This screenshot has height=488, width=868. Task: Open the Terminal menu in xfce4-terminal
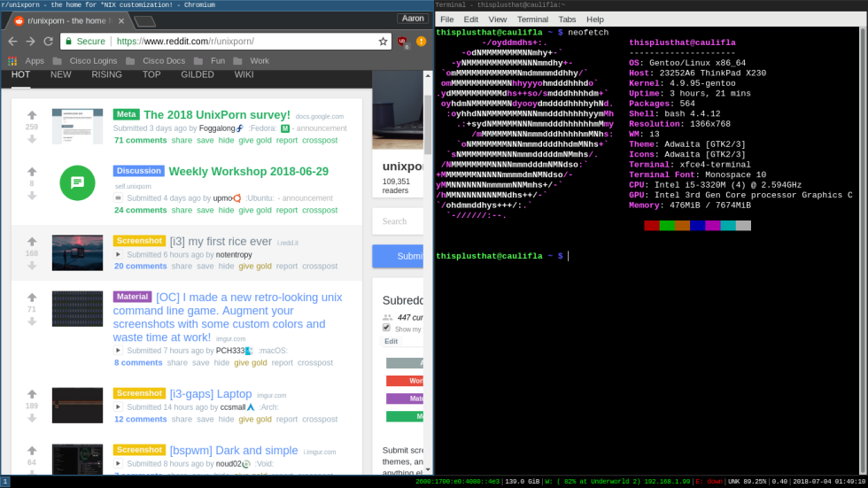(532, 19)
